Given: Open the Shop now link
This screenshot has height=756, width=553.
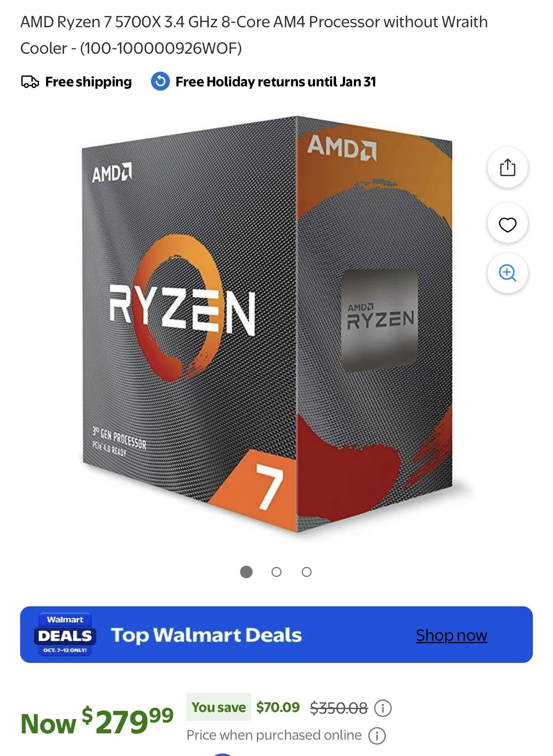Looking at the screenshot, I should point(452,635).
